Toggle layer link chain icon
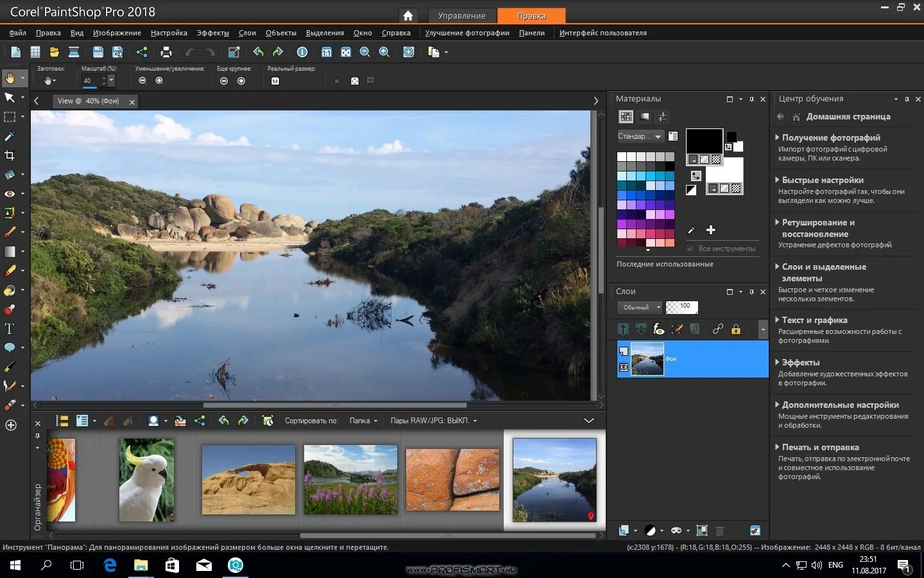This screenshot has height=578, width=924. tap(718, 329)
